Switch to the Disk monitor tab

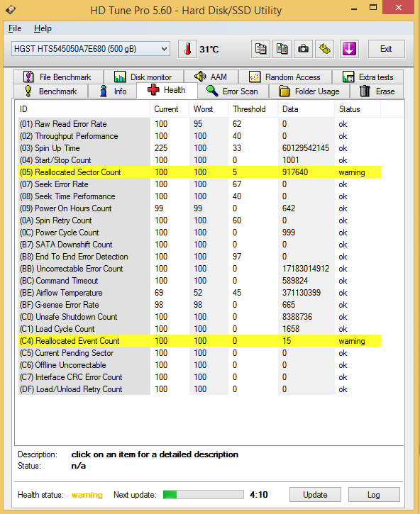click(x=143, y=77)
